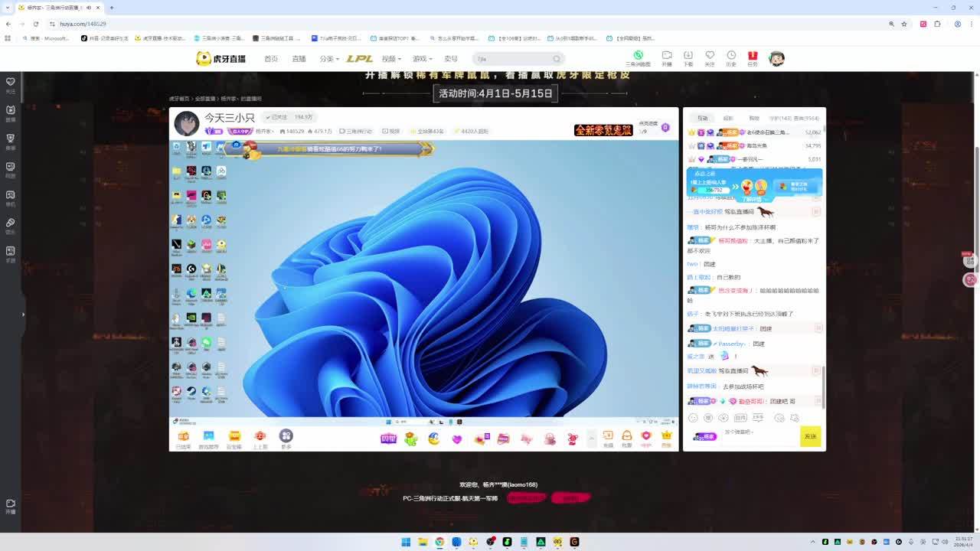980x551 pixels.
Task: Expand the 分类 dropdown in navigation
Action: (328, 59)
